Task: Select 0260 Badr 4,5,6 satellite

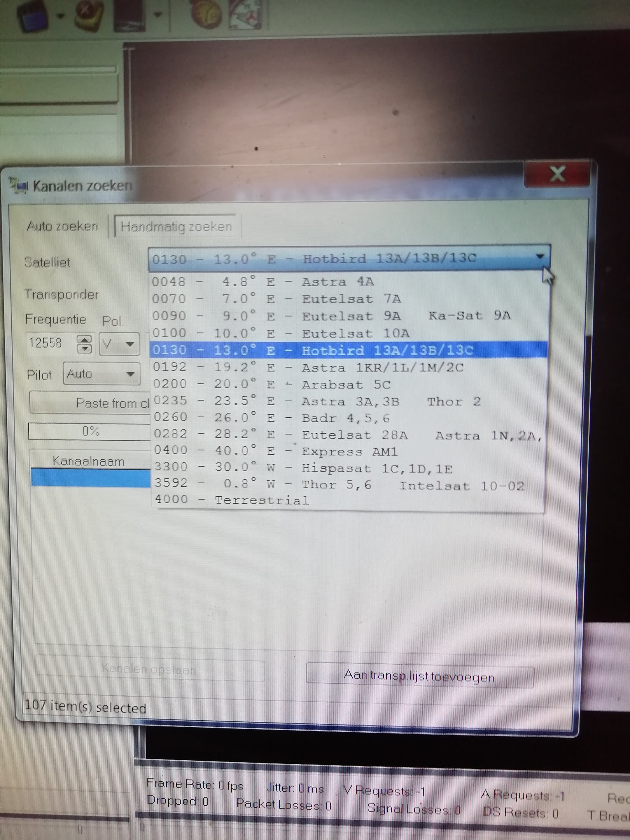Action: pos(348,418)
